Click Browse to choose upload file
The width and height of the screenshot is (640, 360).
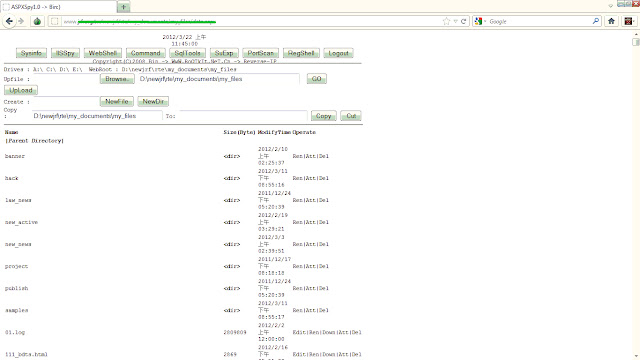[117, 79]
